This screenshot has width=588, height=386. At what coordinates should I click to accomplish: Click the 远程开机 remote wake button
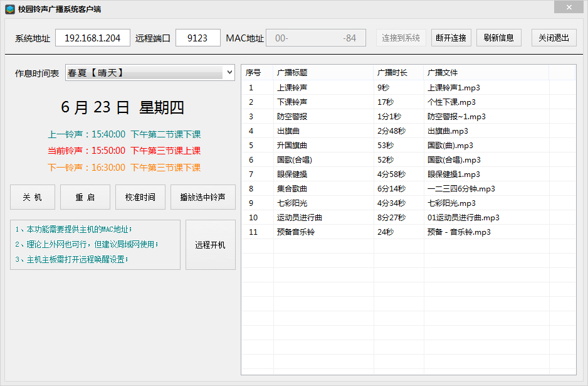click(x=210, y=245)
